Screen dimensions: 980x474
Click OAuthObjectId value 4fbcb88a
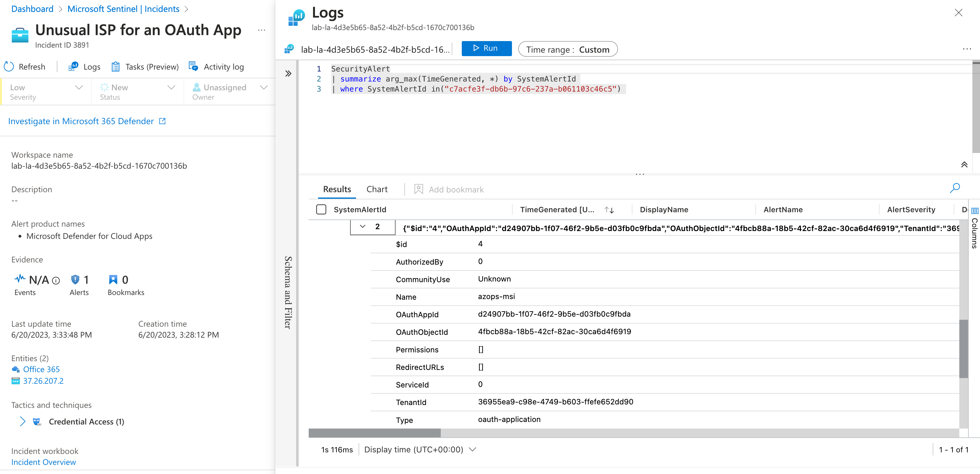[x=555, y=331]
